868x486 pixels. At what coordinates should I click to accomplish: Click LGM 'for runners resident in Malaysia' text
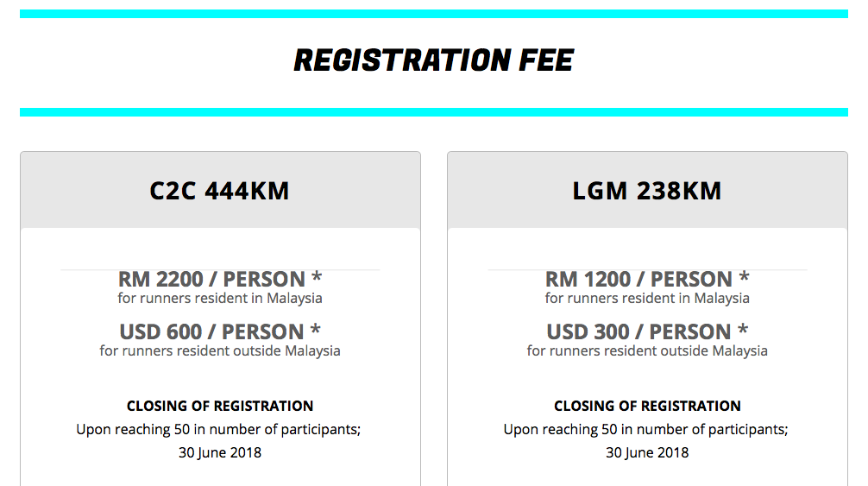647,299
